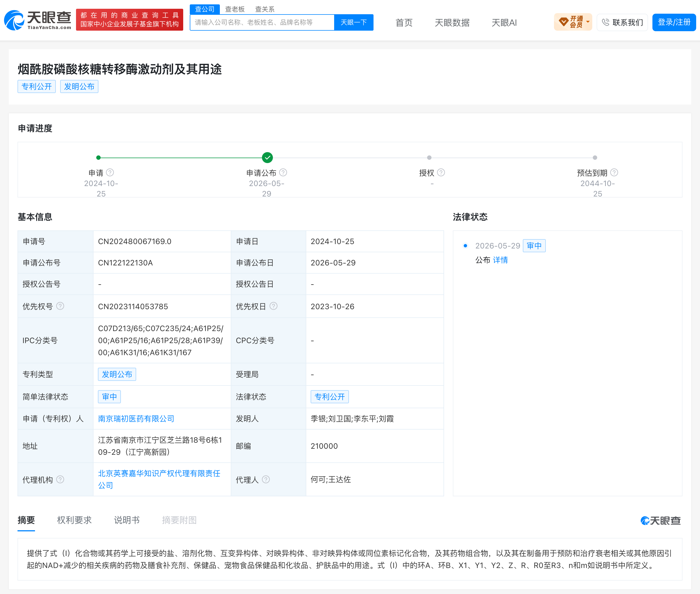Select the 查关系 search tab
The height and width of the screenshot is (594, 700).
point(265,9)
